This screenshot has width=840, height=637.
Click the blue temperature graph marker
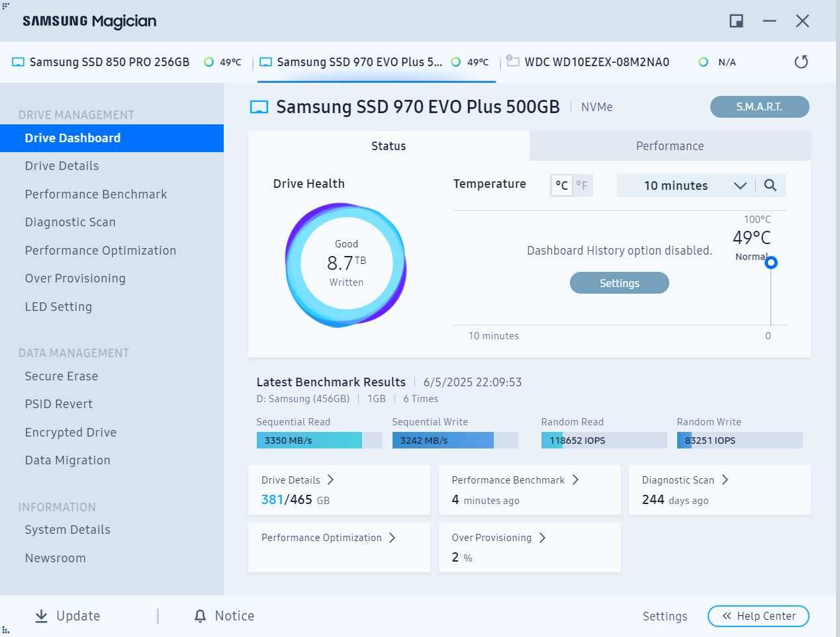pyautogui.click(x=770, y=263)
